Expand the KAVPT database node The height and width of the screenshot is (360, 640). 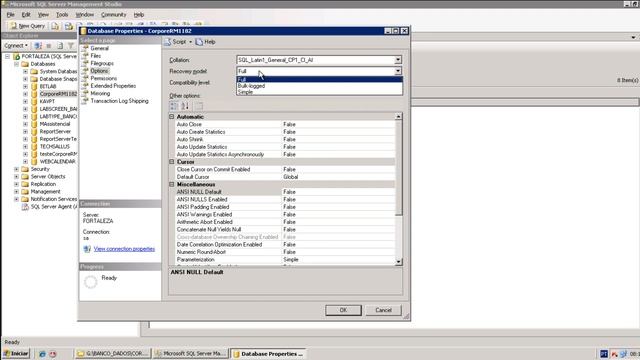point(25,101)
